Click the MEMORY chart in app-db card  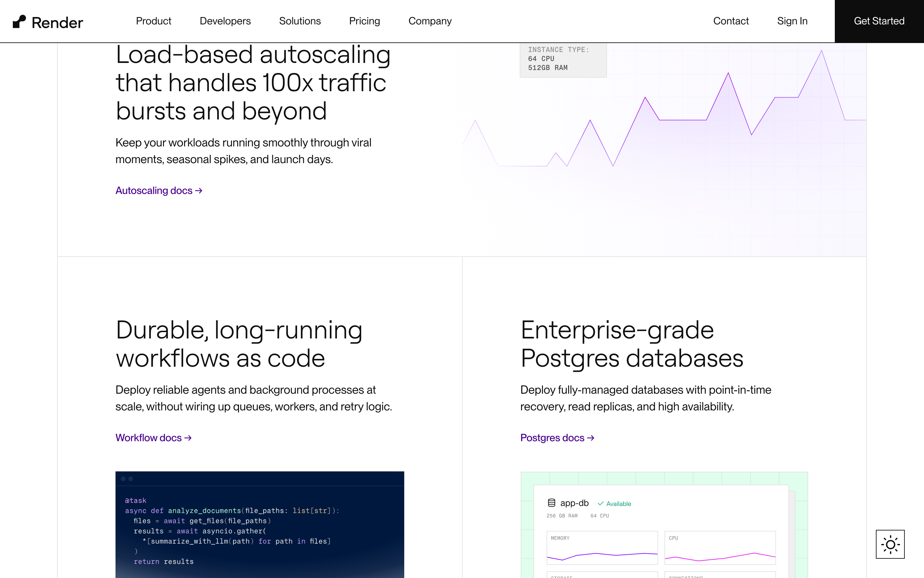tap(602, 547)
